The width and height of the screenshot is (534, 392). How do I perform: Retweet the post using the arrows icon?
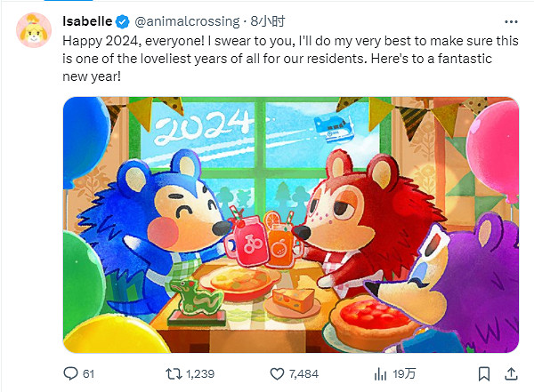click(174, 372)
